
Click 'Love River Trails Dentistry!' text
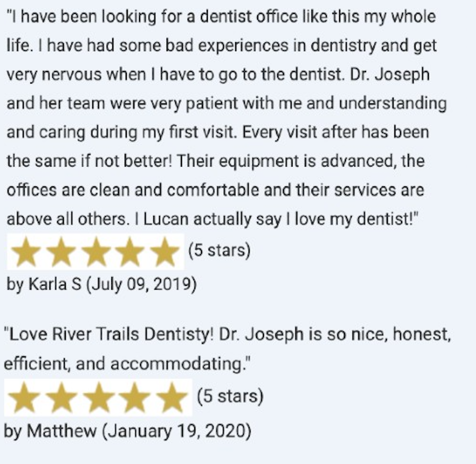tap(111, 334)
